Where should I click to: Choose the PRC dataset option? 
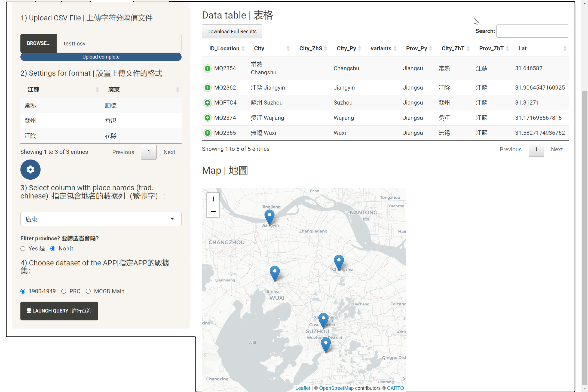(x=64, y=291)
